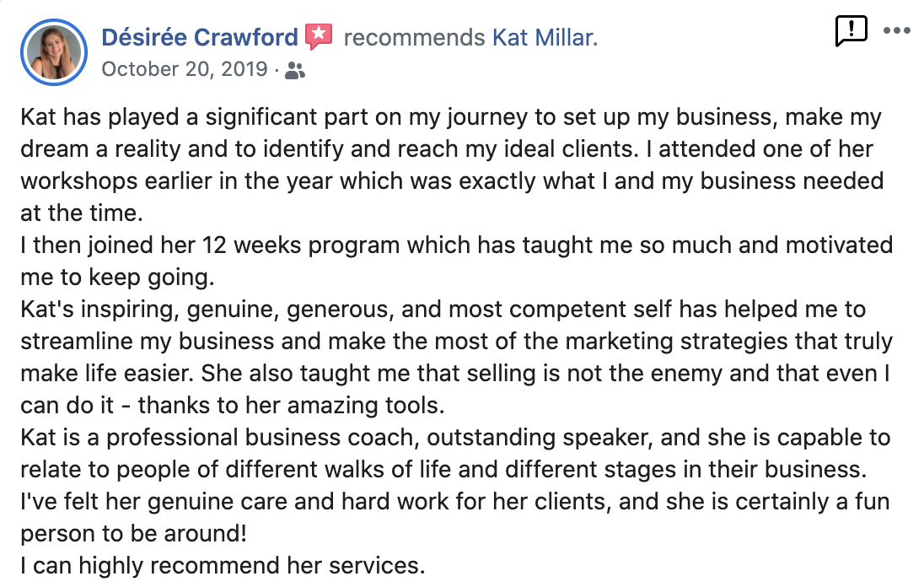Open the Désirée Crawford name link
The height and width of the screenshot is (587, 924).
(200, 37)
